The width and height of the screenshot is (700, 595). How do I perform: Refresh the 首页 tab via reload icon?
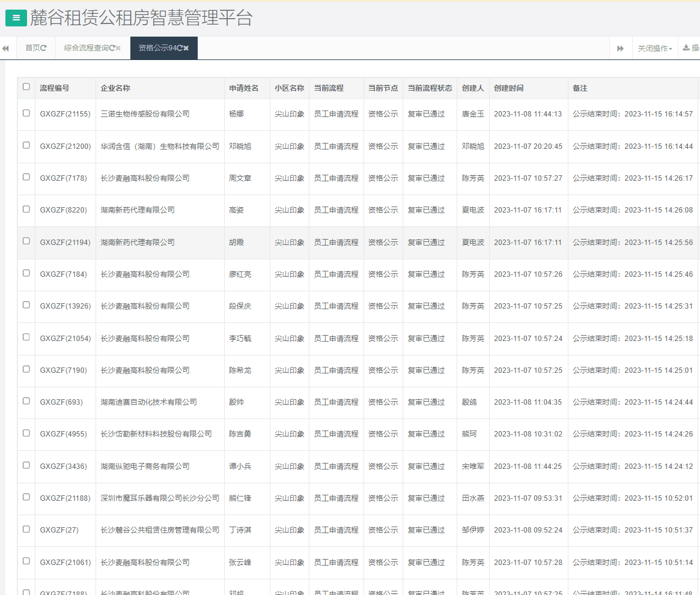[x=44, y=48]
